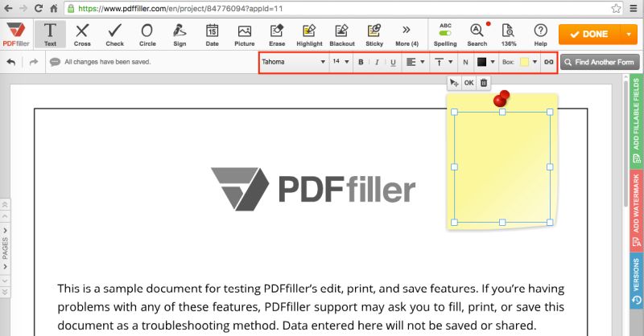The height and width of the screenshot is (336, 644).
Task: Reload the page in browser
Action: coord(39,8)
